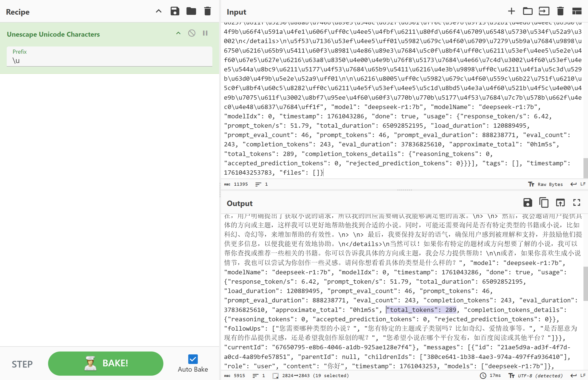Toggle the Auto Bake checkbox
Image resolution: width=588 pixels, height=380 pixels.
click(x=193, y=359)
